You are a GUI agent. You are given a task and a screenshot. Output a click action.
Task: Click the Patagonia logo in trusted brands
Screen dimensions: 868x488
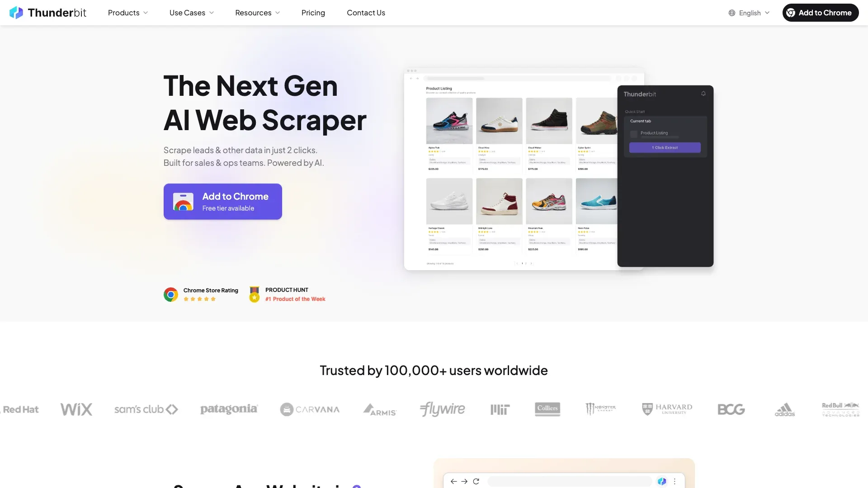coord(229,409)
